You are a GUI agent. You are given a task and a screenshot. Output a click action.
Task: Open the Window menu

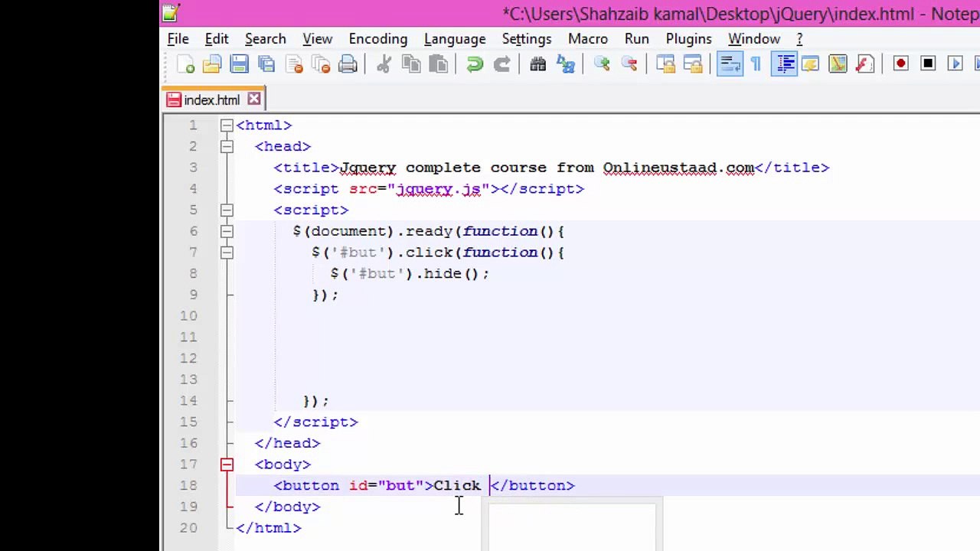(x=754, y=39)
